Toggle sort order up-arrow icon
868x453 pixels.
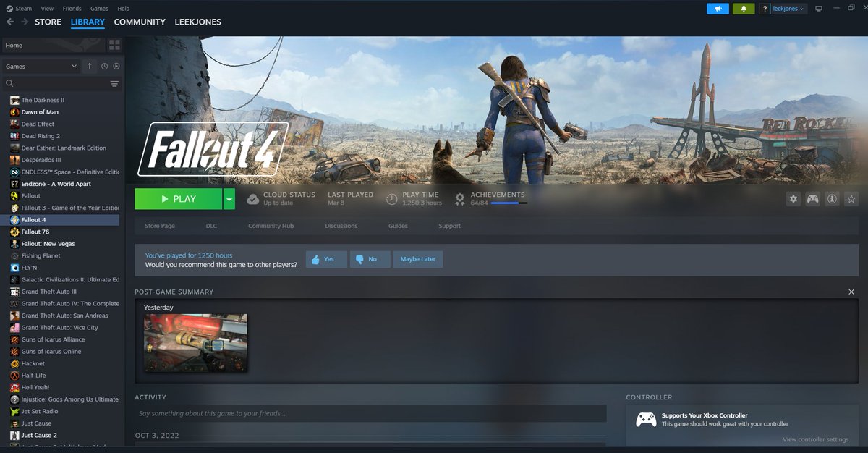[90, 66]
